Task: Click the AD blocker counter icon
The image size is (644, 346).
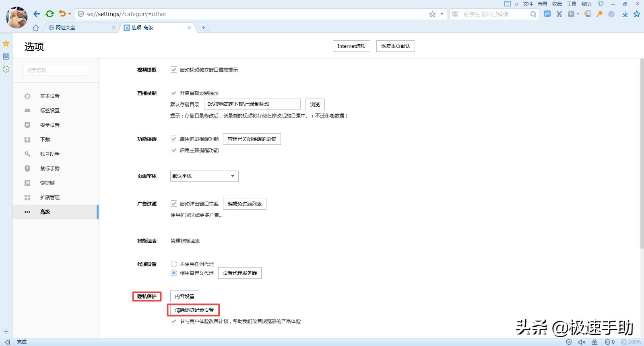Action: point(609,342)
